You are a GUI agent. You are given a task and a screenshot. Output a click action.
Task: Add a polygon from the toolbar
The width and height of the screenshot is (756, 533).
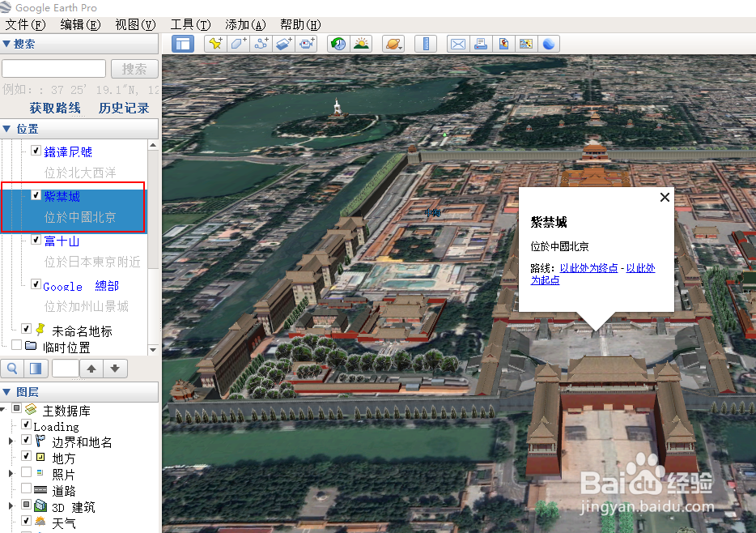[x=238, y=44]
